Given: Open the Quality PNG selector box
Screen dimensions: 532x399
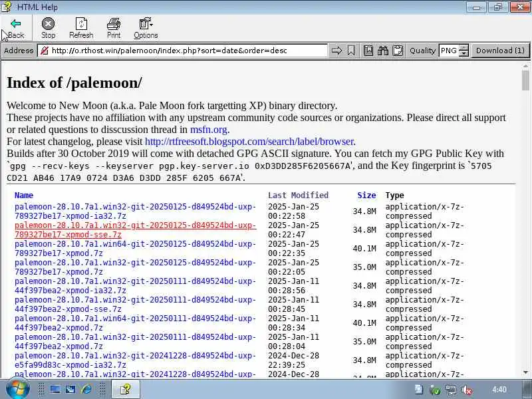Looking at the screenshot, I should (x=450, y=51).
